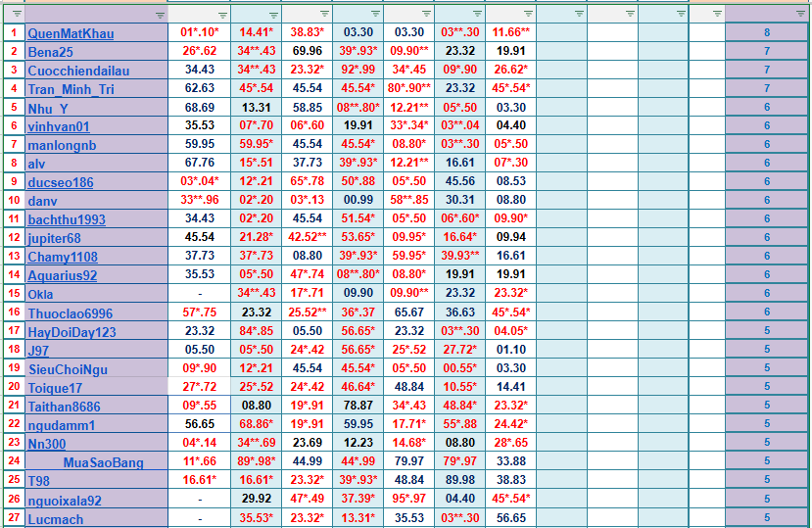Click the MuaSaoBang name link
This screenshot has height=528, width=812.
click(x=103, y=462)
